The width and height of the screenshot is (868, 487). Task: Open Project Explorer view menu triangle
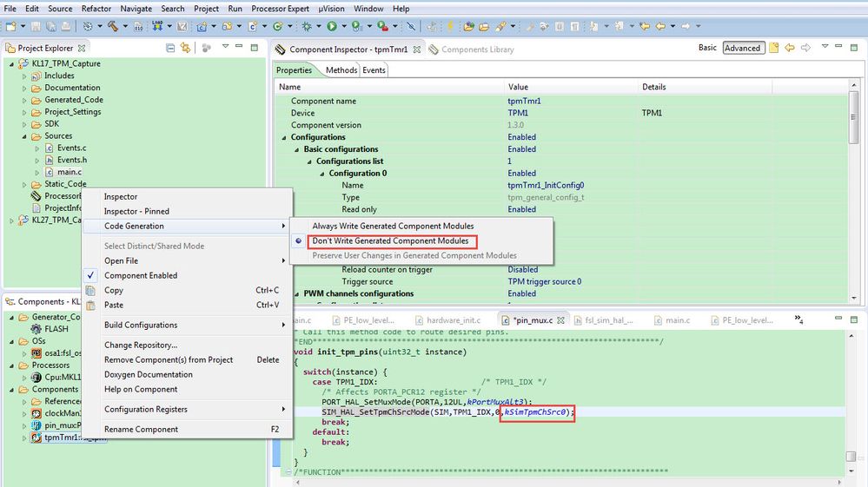pos(225,47)
